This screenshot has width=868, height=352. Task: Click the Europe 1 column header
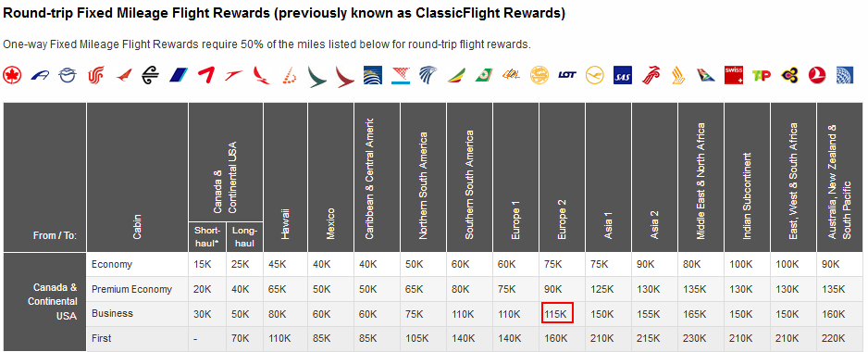pyautogui.click(x=515, y=177)
